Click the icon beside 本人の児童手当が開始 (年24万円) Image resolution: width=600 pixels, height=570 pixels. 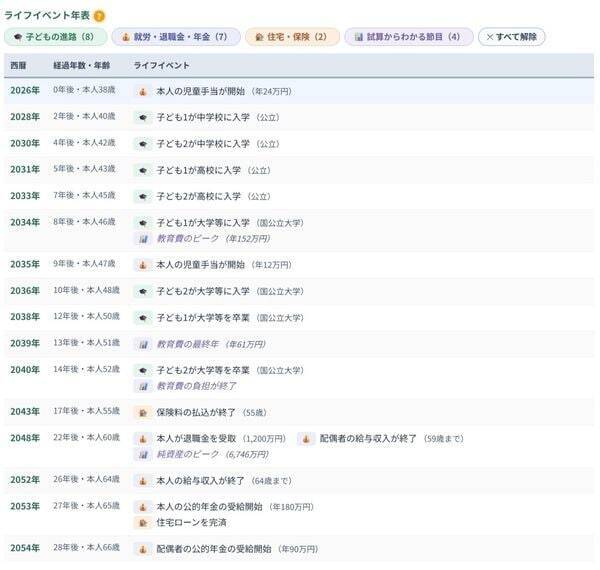143,91
